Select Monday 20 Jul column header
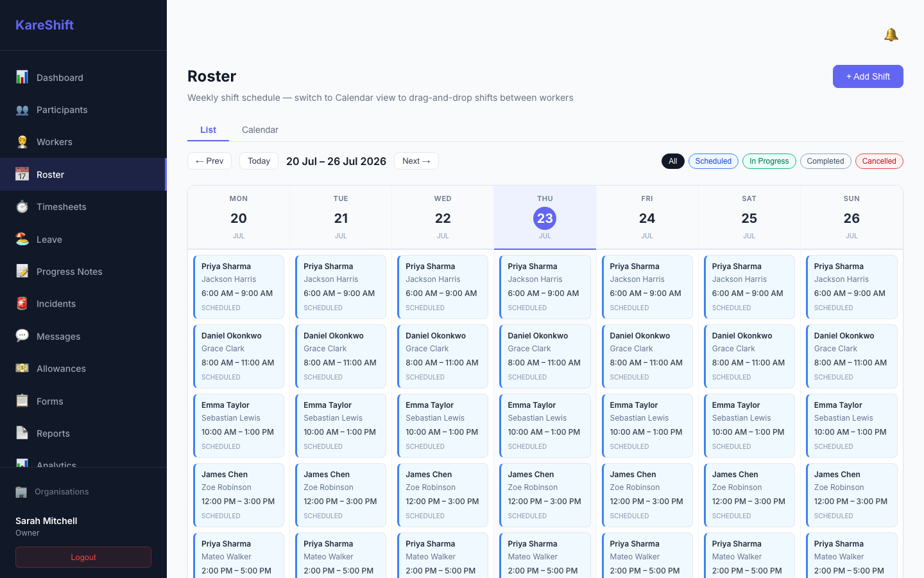 (x=239, y=217)
